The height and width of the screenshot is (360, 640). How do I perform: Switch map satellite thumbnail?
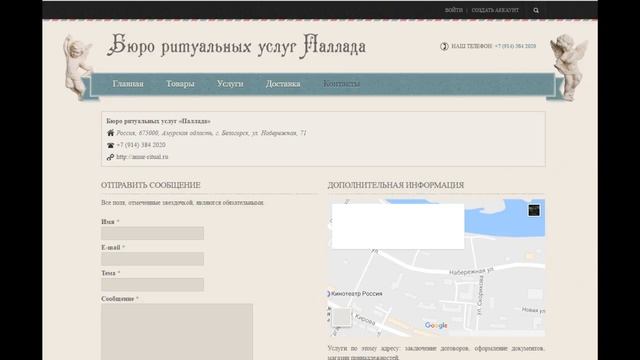pos(342,317)
